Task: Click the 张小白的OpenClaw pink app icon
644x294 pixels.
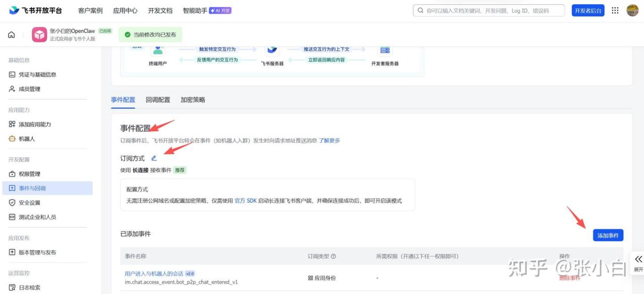Action: tap(39, 35)
